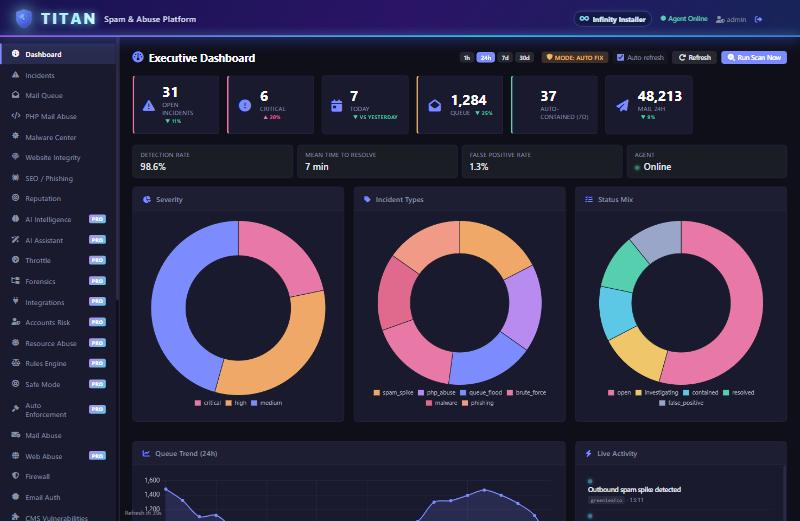Viewport: 800px width, 521px height.
Task: Open the Web Abuse globe icon
Action: click(x=15, y=456)
